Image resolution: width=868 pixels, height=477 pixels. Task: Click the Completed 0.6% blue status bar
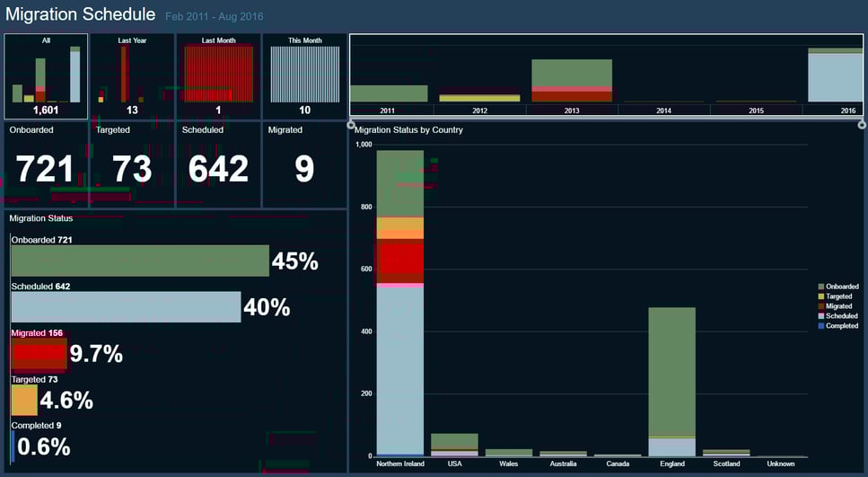pyautogui.click(x=13, y=446)
